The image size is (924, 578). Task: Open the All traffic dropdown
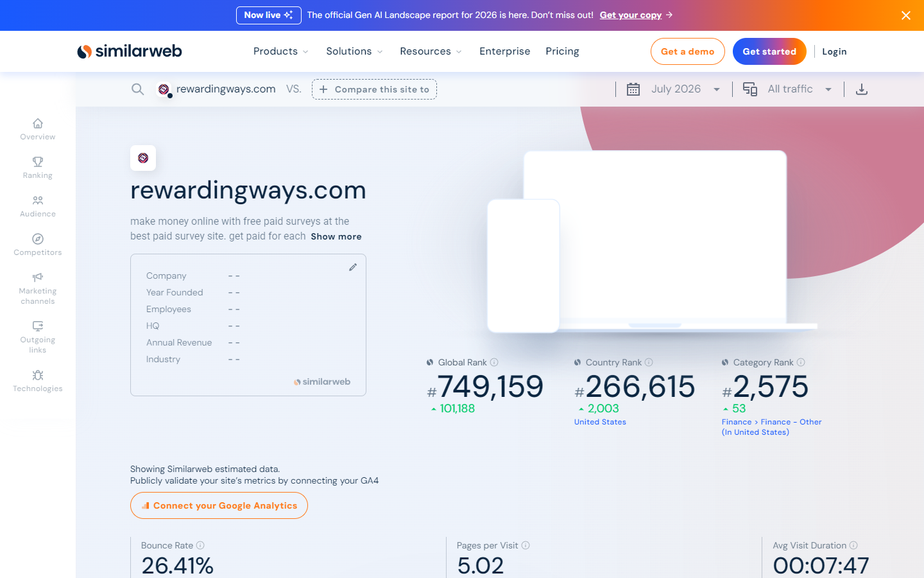[x=800, y=89]
